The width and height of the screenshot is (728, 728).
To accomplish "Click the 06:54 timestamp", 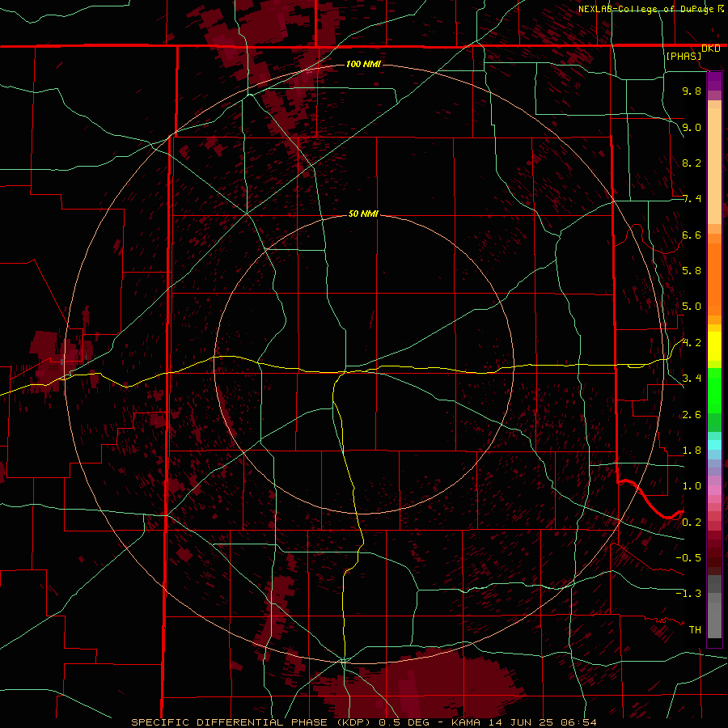I will click(x=578, y=722).
